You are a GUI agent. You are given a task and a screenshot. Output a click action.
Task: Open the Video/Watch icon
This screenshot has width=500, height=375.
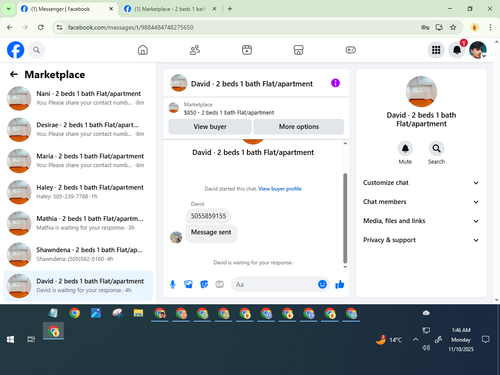pos(247,50)
